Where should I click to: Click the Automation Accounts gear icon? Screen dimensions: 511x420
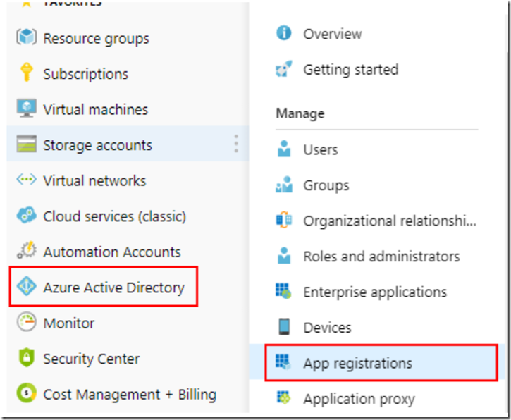pyautogui.click(x=26, y=250)
